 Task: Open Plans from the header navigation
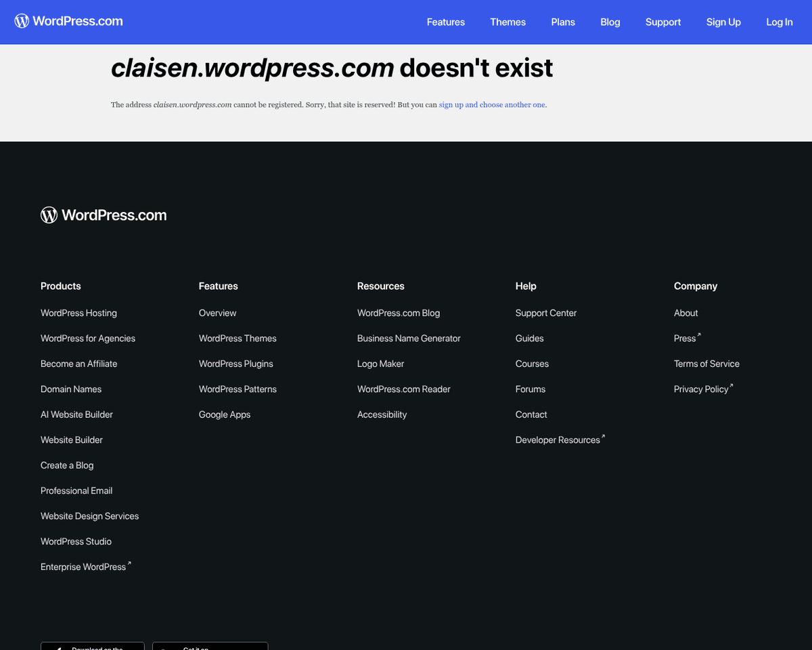[x=562, y=22]
